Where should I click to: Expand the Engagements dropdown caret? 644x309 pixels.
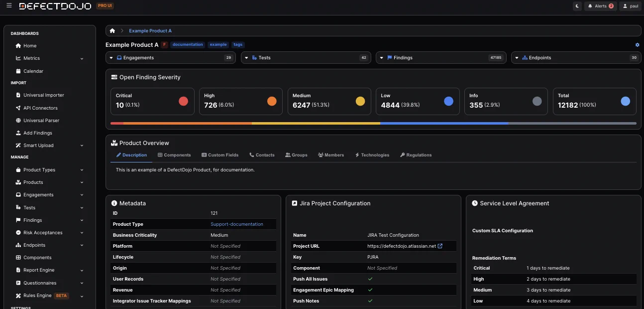111,58
